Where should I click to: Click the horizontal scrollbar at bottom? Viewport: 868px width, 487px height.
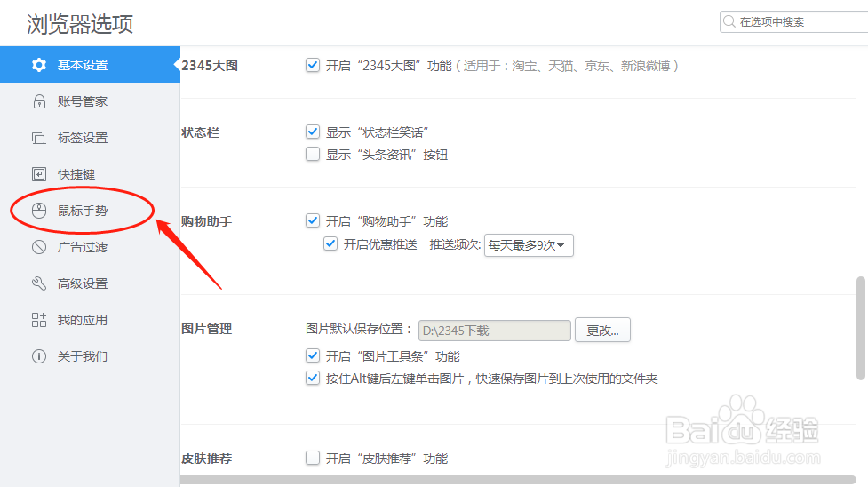518,480
